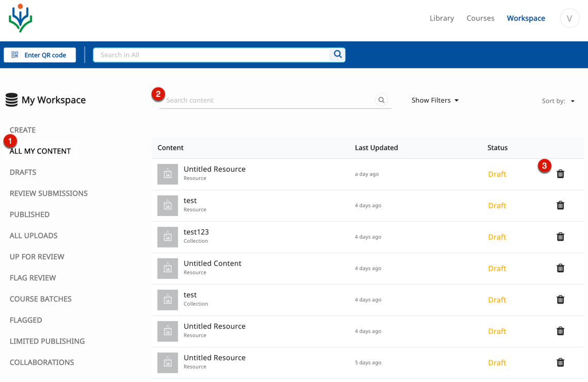Open the Sort by dropdown
This screenshot has width=588, height=382.
tap(558, 101)
